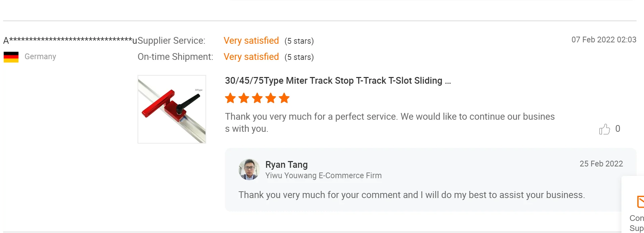Screen dimensions: 644x233
Task: Click the review date 07 Feb 2022
Action: pyautogui.click(x=604, y=40)
